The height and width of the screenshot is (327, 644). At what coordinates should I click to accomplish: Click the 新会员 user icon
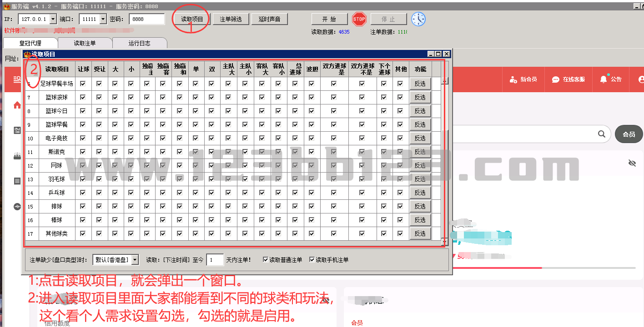point(513,79)
